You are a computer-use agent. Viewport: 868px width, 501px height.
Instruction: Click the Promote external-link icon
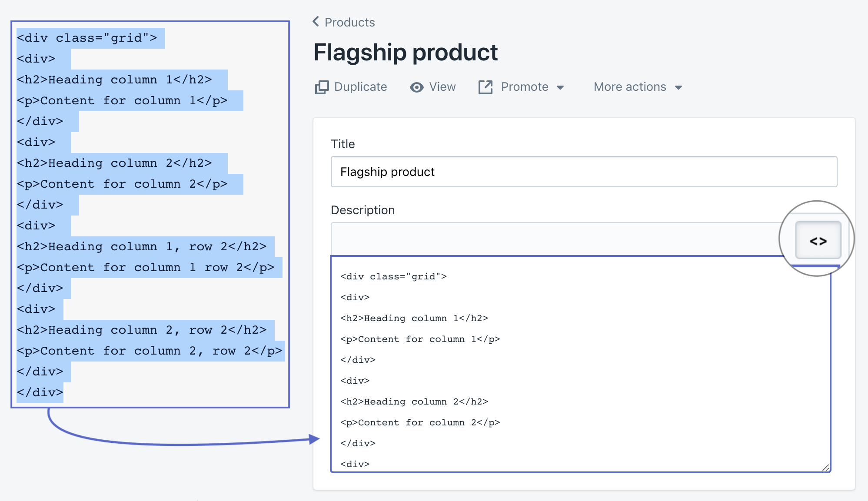[x=486, y=86]
